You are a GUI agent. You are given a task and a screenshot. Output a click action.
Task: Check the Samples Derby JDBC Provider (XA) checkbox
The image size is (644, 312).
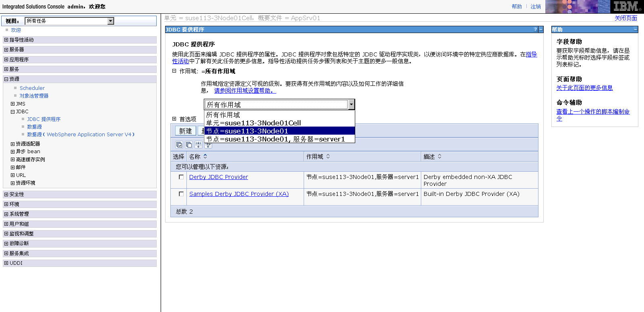coord(181,194)
